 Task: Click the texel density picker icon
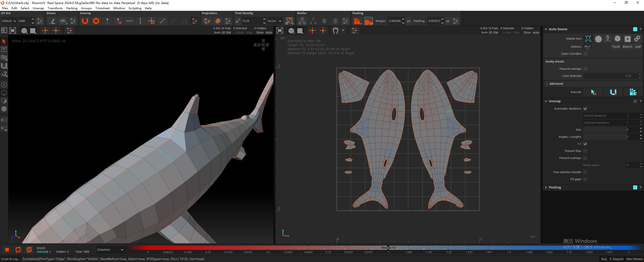click(238, 21)
